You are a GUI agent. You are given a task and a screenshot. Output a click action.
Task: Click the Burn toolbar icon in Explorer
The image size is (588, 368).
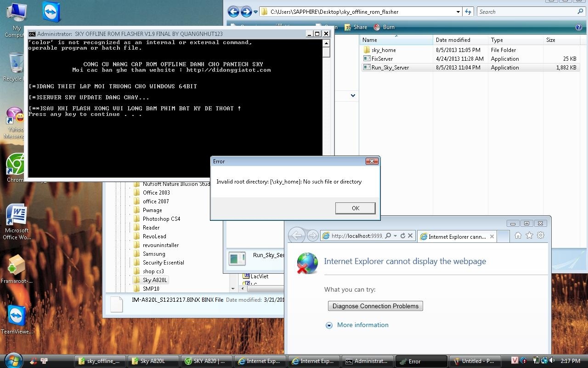click(384, 27)
